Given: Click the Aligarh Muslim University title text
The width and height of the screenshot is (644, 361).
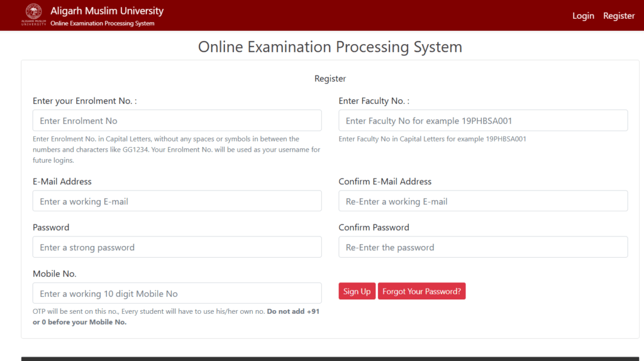Looking at the screenshot, I should (x=107, y=11).
